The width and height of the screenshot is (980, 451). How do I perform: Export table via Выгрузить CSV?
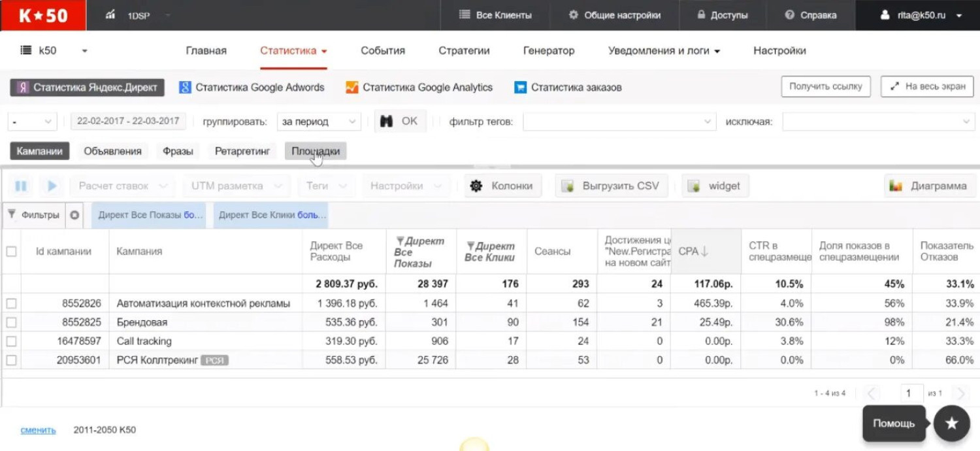coord(612,186)
